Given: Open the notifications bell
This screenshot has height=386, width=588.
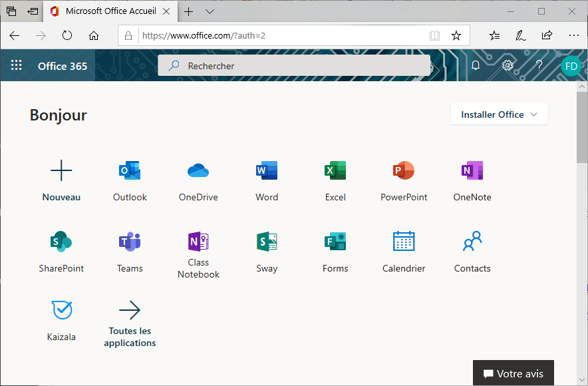Looking at the screenshot, I should (476, 66).
